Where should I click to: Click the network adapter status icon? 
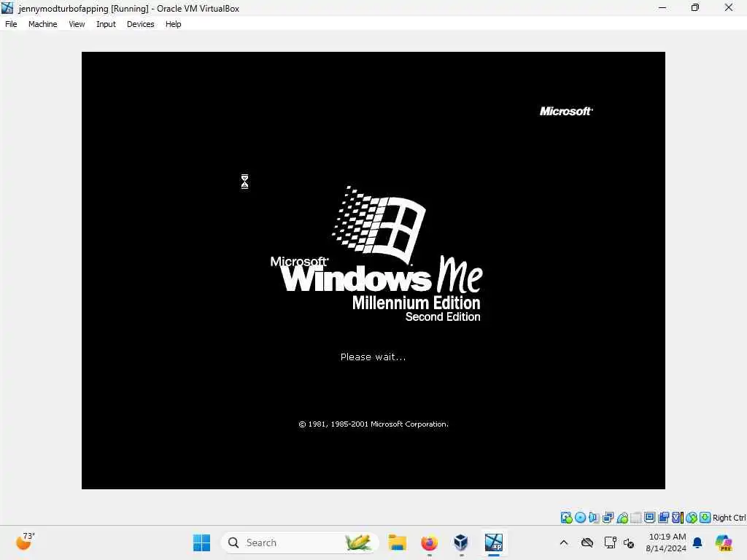click(x=608, y=518)
